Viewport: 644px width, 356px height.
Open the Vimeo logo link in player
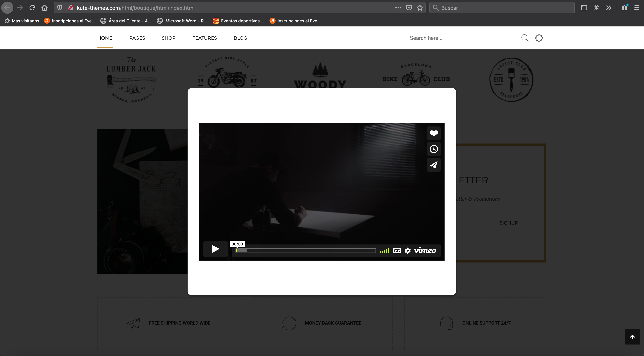[425, 250]
